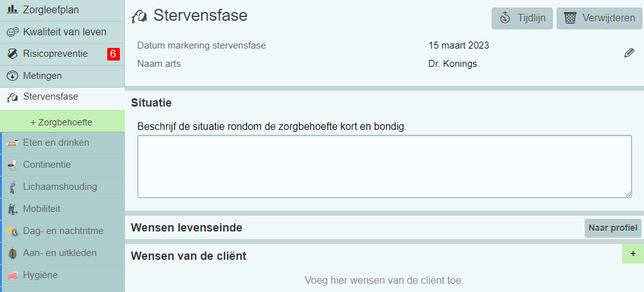Click the Kwaliteit van leven icon
Image resolution: width=644 pixels, height=292 pixels.
click(x=12, y=32)
